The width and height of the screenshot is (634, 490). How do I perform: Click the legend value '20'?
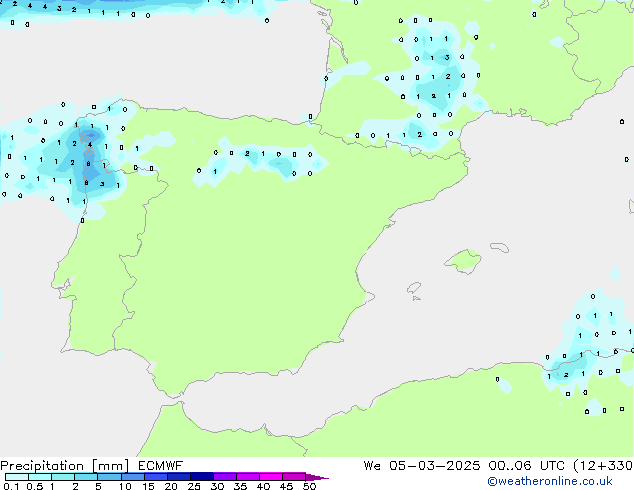click(171, 486)
